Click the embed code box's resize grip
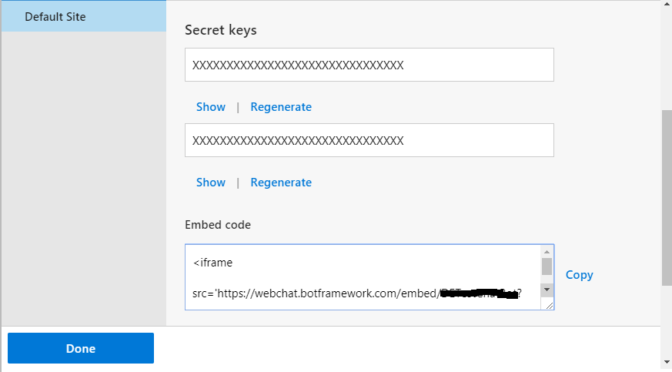Screen dimensions: 672x372 (x=549, y=305)
